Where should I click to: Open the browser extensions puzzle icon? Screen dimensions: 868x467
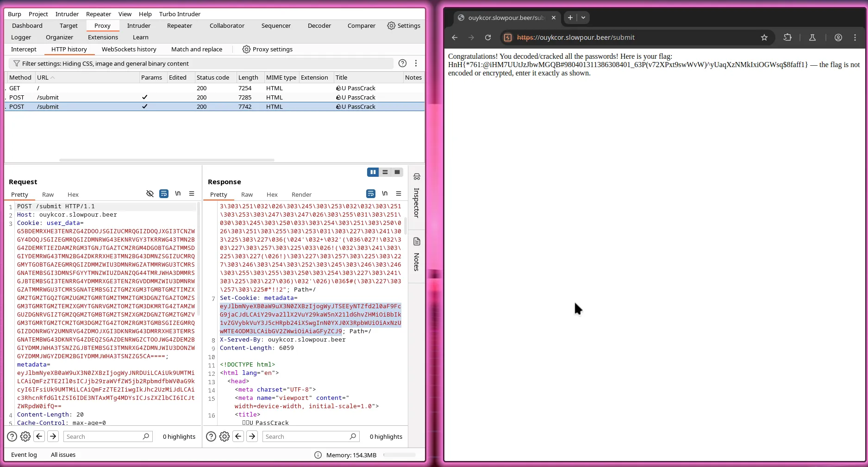(x=787, y=37)
